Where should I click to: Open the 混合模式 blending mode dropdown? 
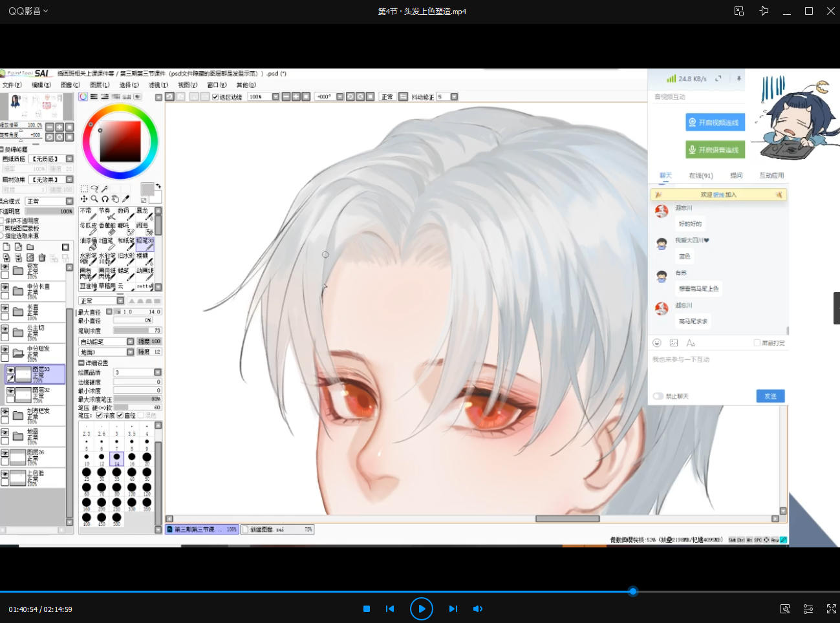[69, 201]
